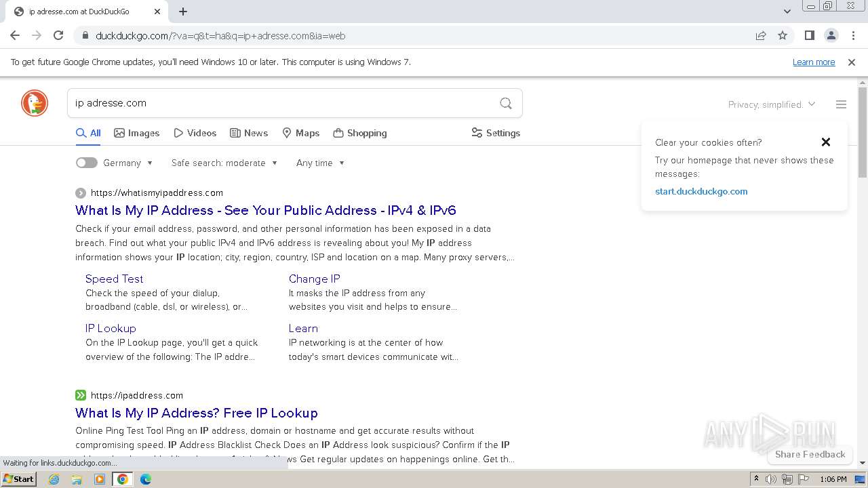Open Internet Explorer from taskbar
This screenshot has height=488, width=868.
[x=54, y=479]
